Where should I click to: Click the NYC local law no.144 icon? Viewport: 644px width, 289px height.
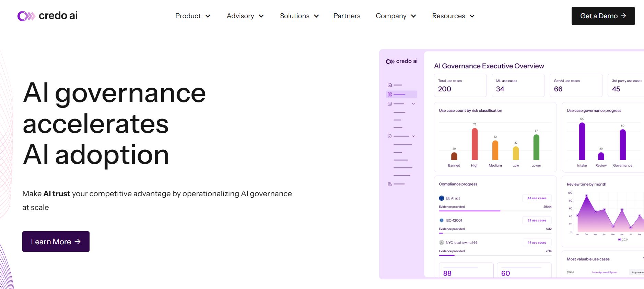pos(442,243)
